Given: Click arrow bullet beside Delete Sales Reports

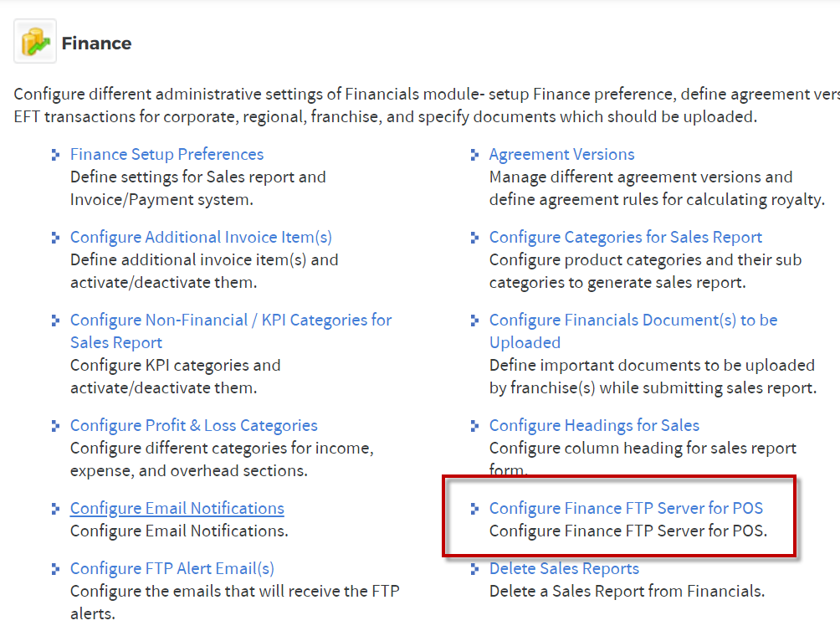Looking at the screenshot, I should pos(474,569).
